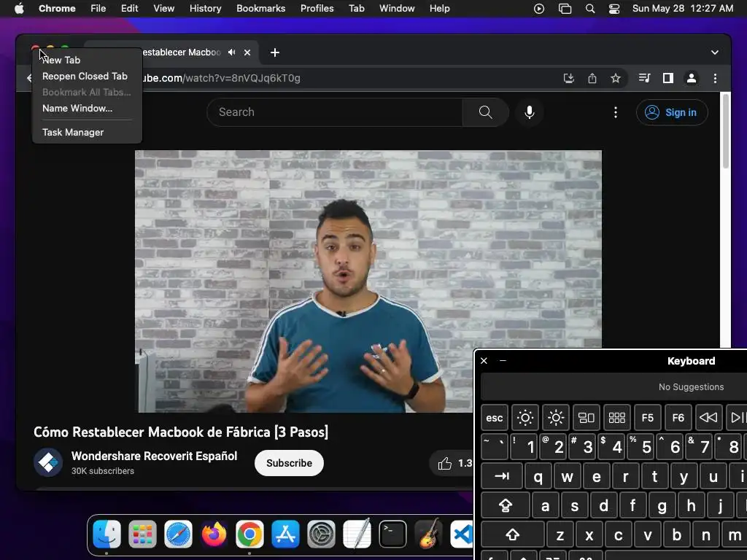Screen dimensions: 747x560
Task: Tap the q key on keyboard
Action: [x=538, y=476]
